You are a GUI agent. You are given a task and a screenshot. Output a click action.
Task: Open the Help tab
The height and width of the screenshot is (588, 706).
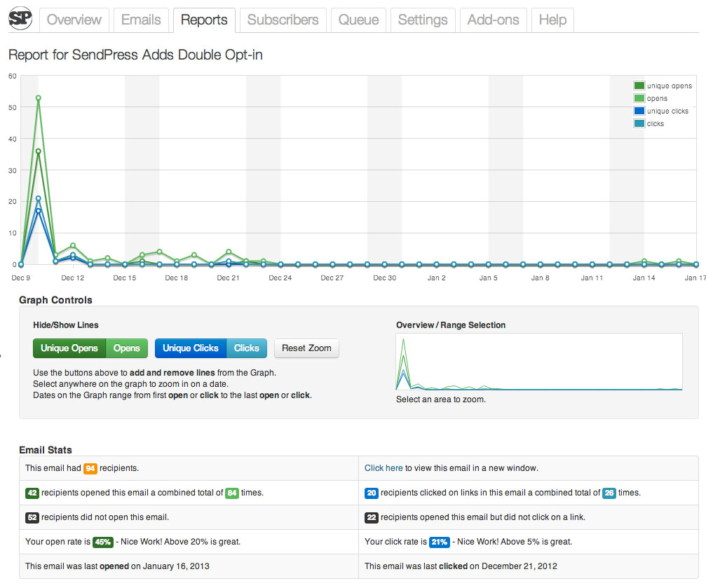(552, 20)
